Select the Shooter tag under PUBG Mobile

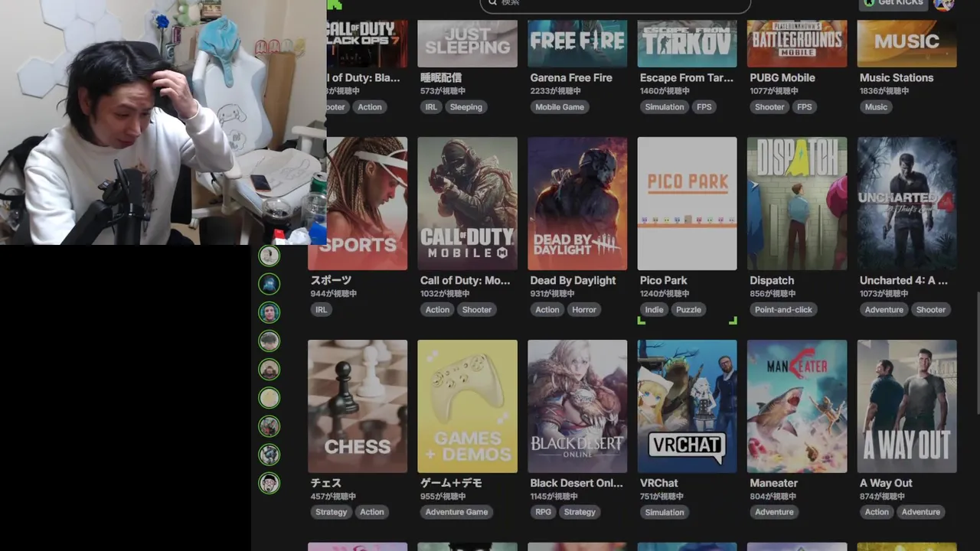coord(769,107)
